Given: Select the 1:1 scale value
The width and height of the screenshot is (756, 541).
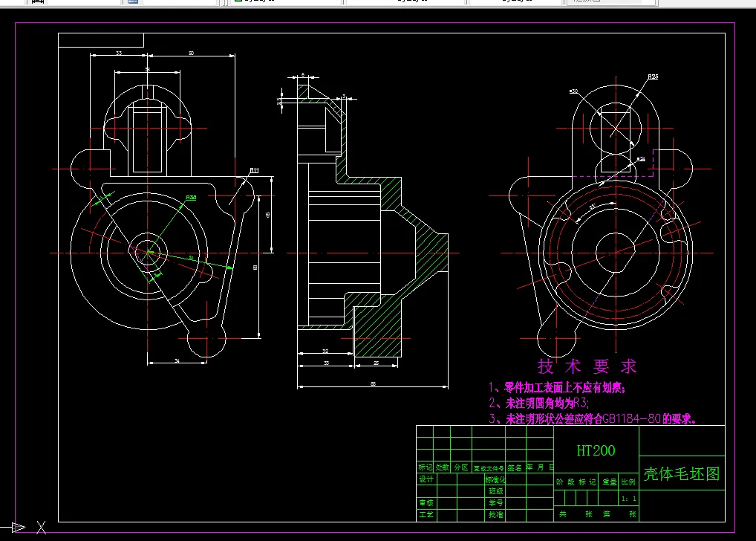Looking at the screenshot, I should (629, 499).
